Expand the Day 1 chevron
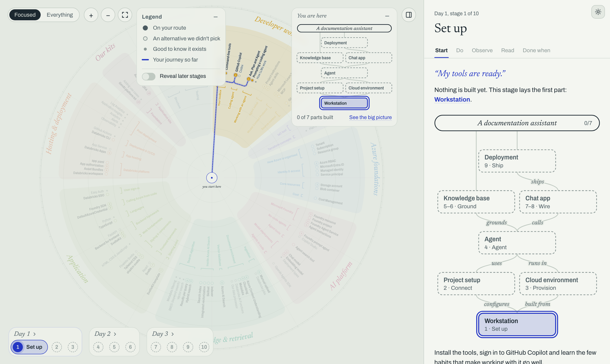 click(34, 334)
